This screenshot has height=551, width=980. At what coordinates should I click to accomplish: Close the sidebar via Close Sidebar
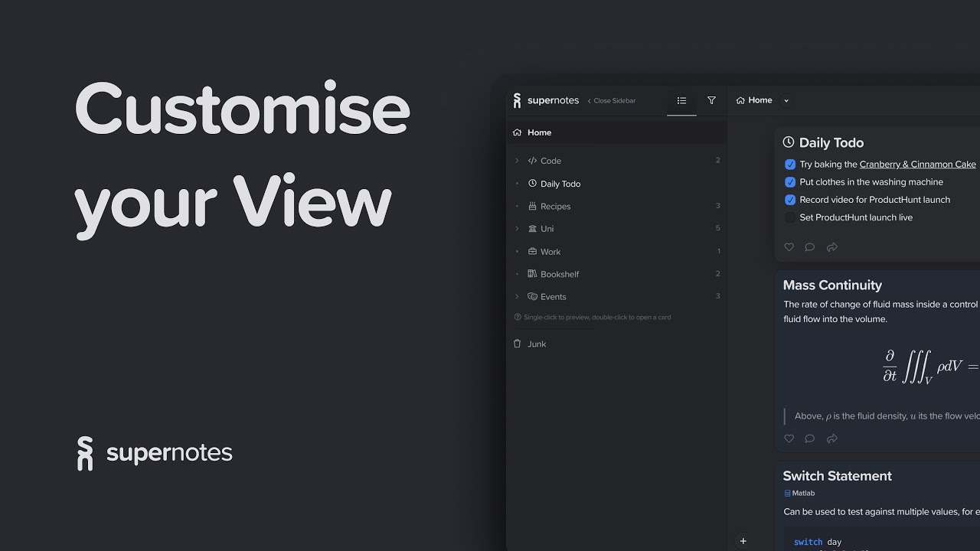coord(612,100)
